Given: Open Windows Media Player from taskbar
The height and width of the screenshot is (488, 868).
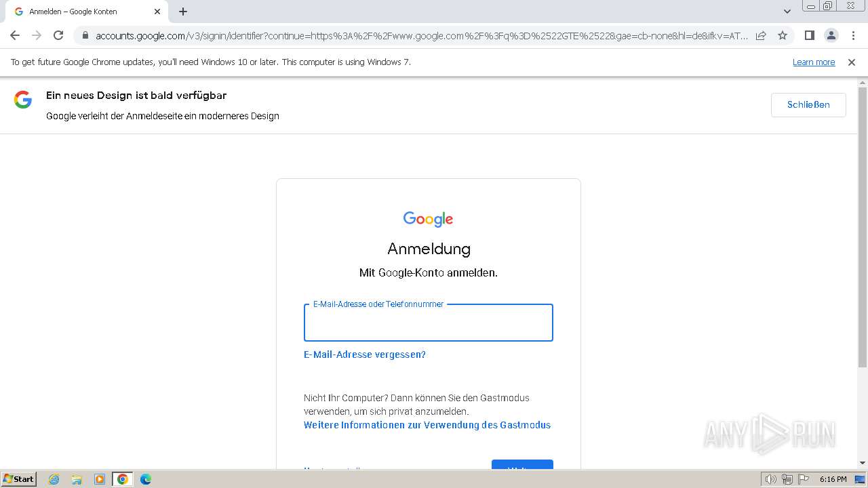Looking at the screenshot, I should (x=100, y=479).
